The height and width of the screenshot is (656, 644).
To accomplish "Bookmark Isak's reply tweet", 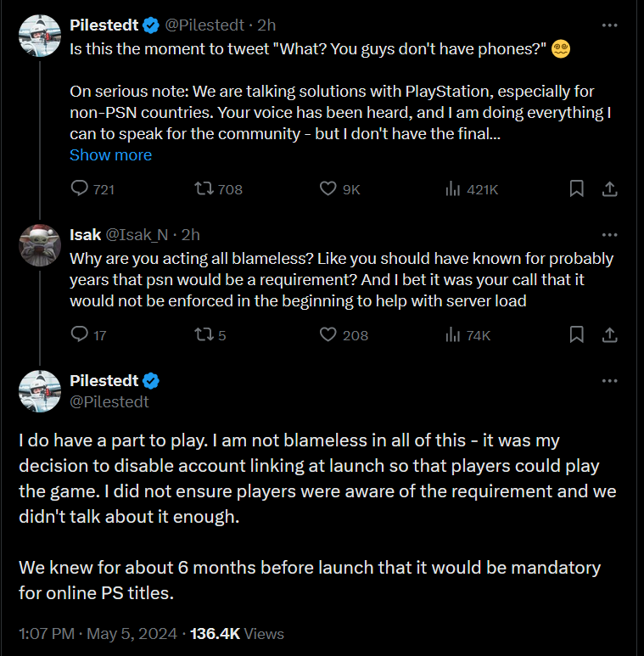I will [x=577, y=335].
